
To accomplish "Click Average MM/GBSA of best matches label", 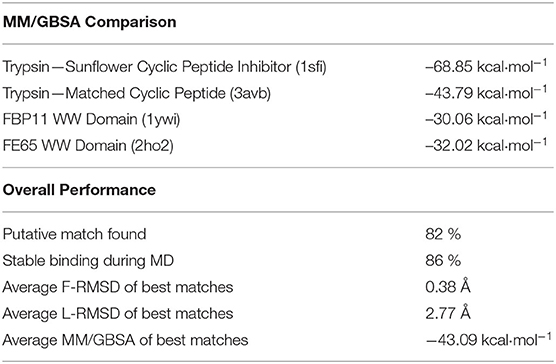I will click(125, 340).
